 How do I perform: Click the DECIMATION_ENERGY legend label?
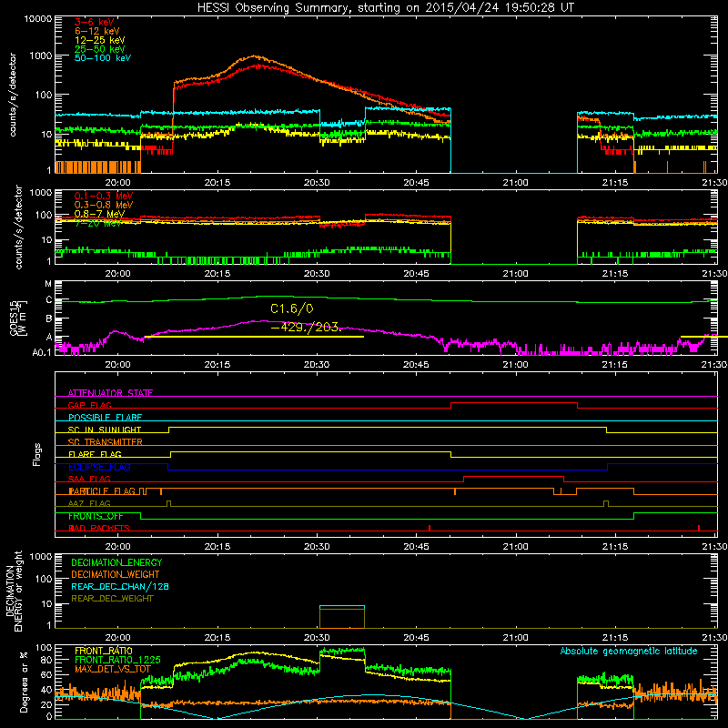(116, 562)
